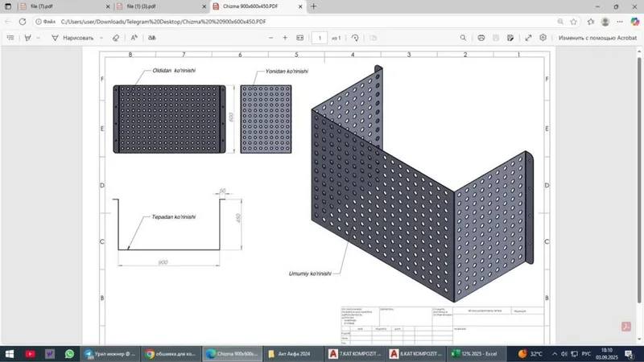Open the translate tool
The image size is (644, 362).
click(152, 38)
